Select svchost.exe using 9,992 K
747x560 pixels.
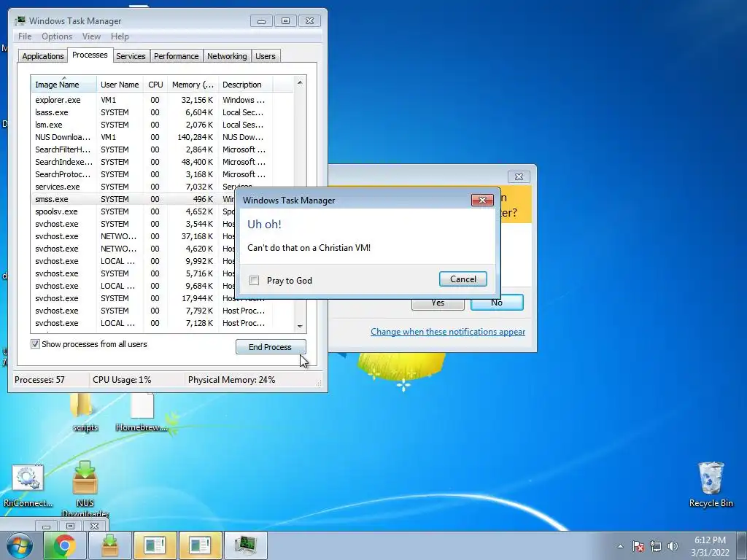[x=133, y=261]
